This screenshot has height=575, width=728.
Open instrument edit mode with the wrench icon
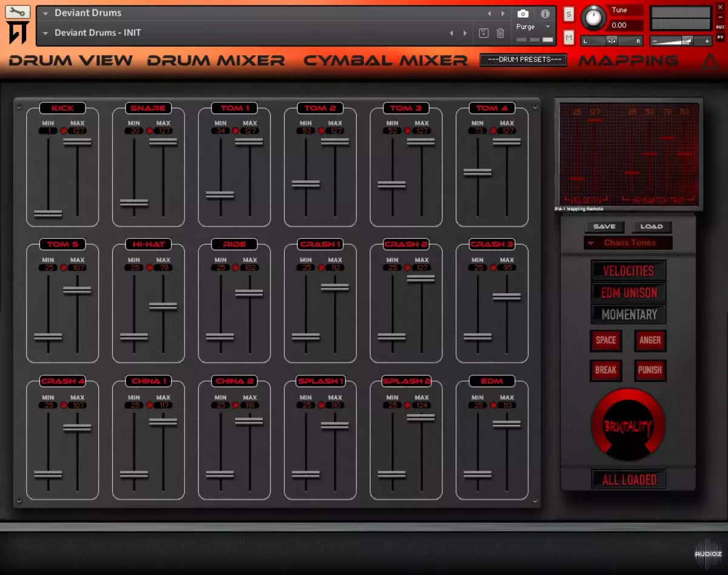(18, 12)
